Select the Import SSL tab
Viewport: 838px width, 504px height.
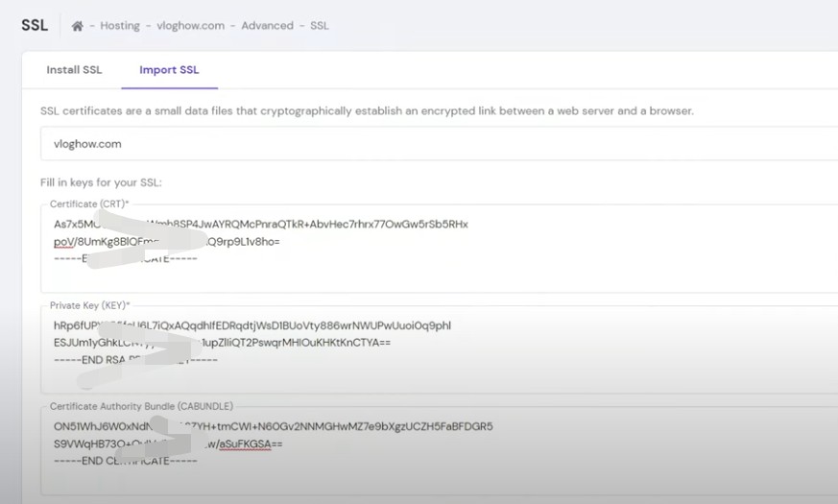click(x=169, y=70)
